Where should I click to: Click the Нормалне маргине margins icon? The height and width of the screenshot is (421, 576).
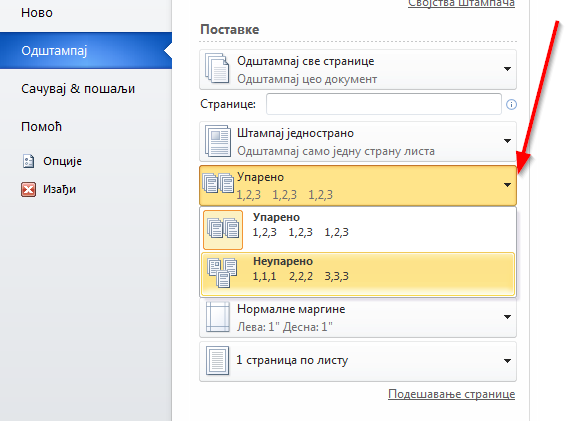pos(217,317)
